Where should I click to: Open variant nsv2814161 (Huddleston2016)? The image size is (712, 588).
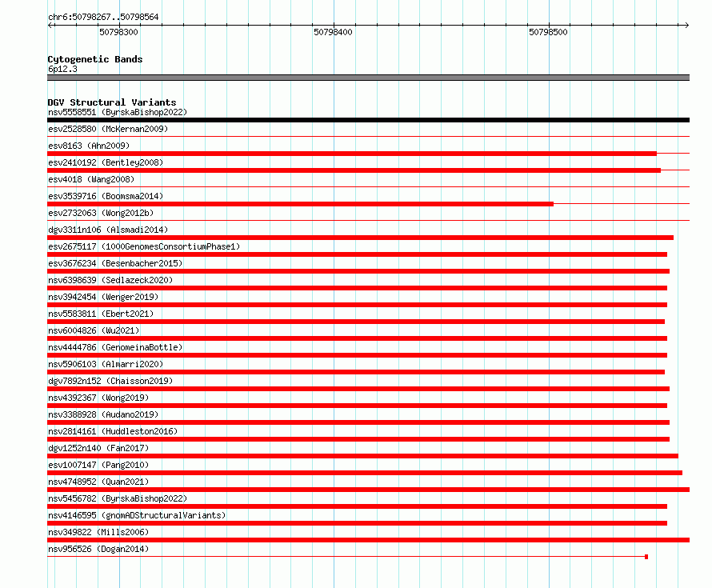(113, 431)
